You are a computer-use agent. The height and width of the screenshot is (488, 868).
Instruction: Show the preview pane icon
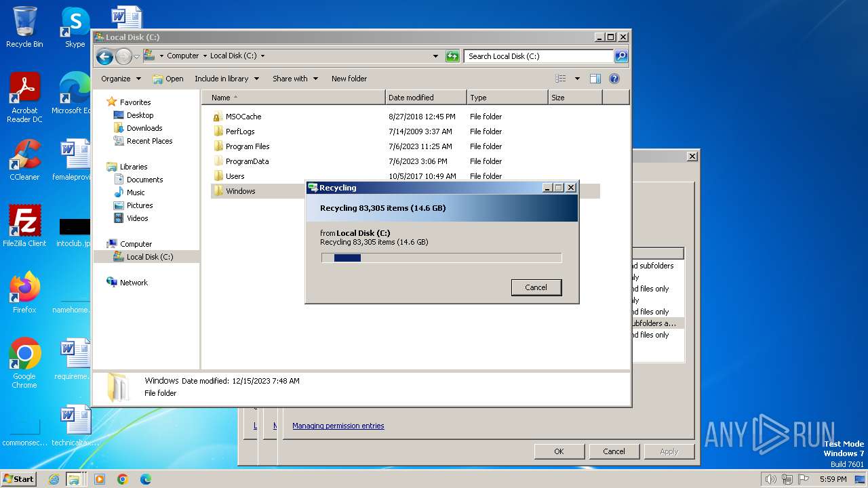[595, 79]
